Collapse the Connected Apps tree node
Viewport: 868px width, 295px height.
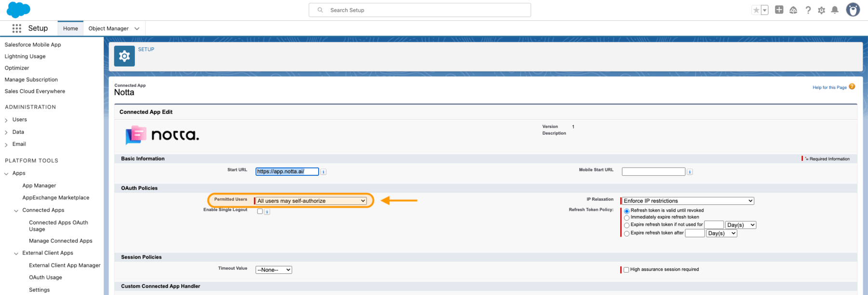16,211
